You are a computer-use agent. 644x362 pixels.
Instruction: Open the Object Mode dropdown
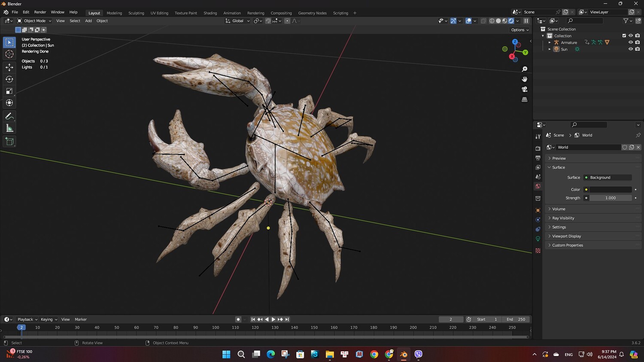click(34, 21)
